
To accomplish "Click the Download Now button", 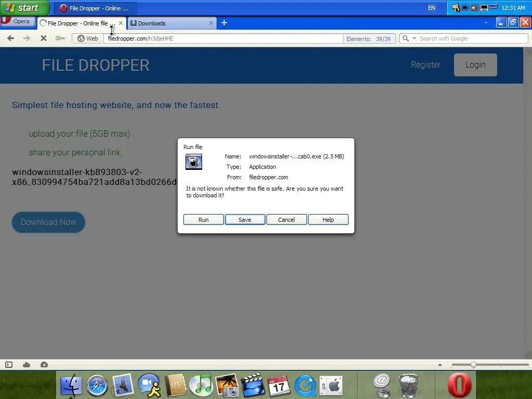I will 48,222.
